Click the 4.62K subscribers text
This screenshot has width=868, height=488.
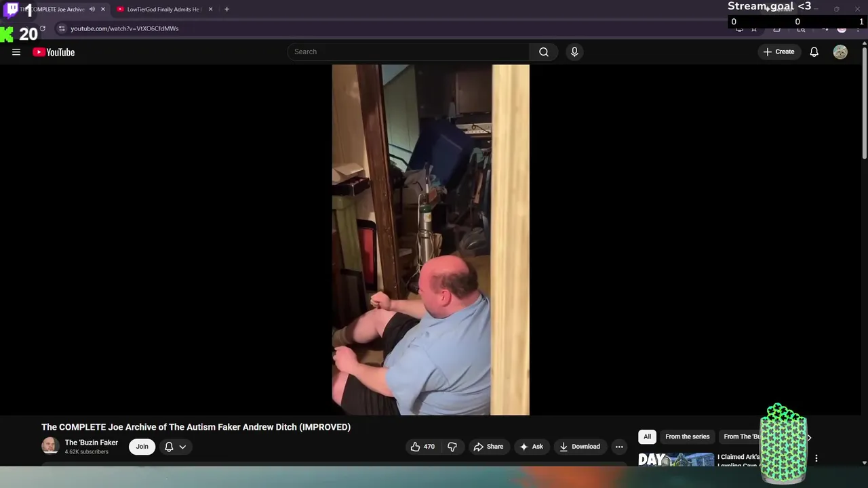[87, 452]
